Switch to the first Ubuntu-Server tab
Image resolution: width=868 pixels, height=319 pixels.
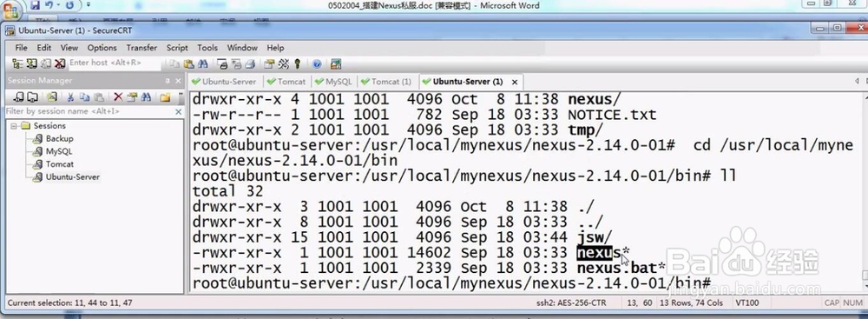(224, 82)
